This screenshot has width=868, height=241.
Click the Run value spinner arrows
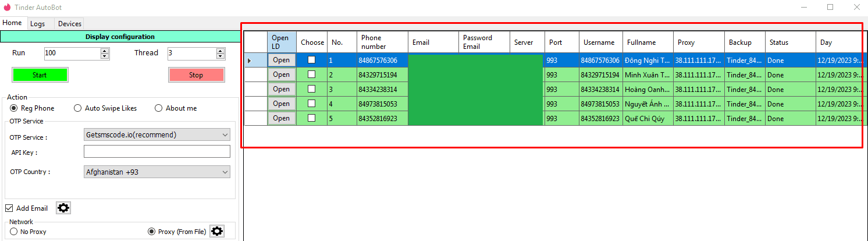(105, 53)
